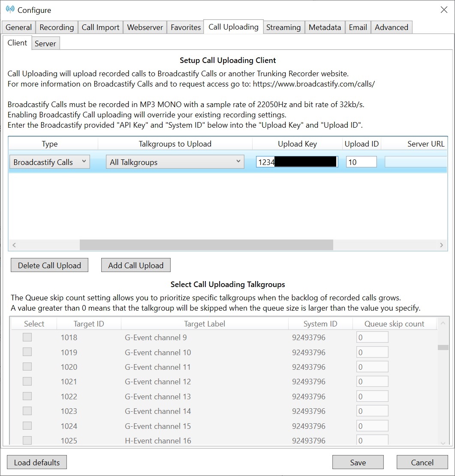Screen dimensions: 455x476
Task: Close the Configure dialog
Action: point(444,10)
